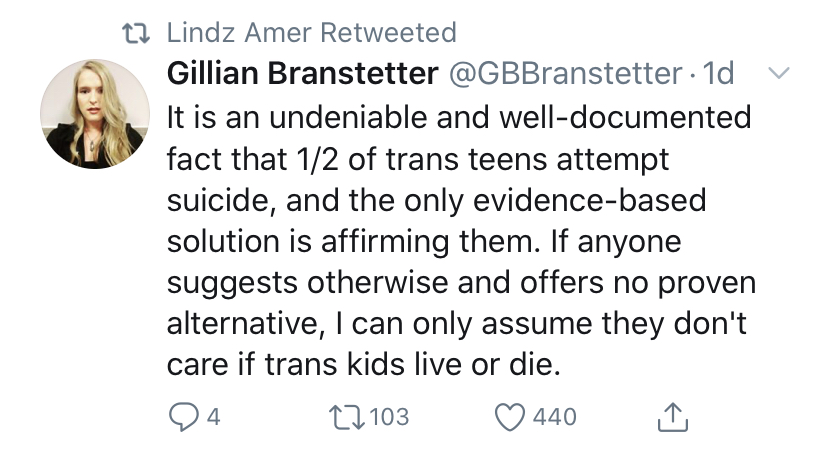Click the line 'suicide, and the only evidence-based'
This screenshot has width=828, height=453.
coord(437,201)
